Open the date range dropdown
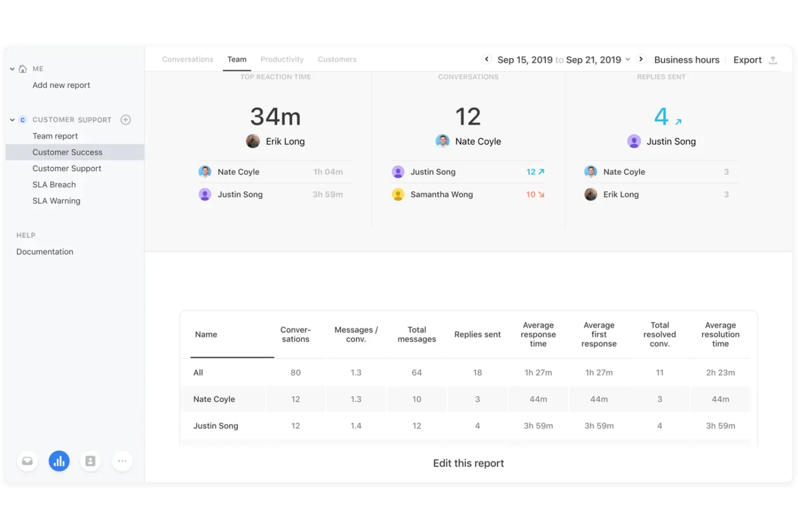This screenshot has width=798, height=532. pos(628,60)
